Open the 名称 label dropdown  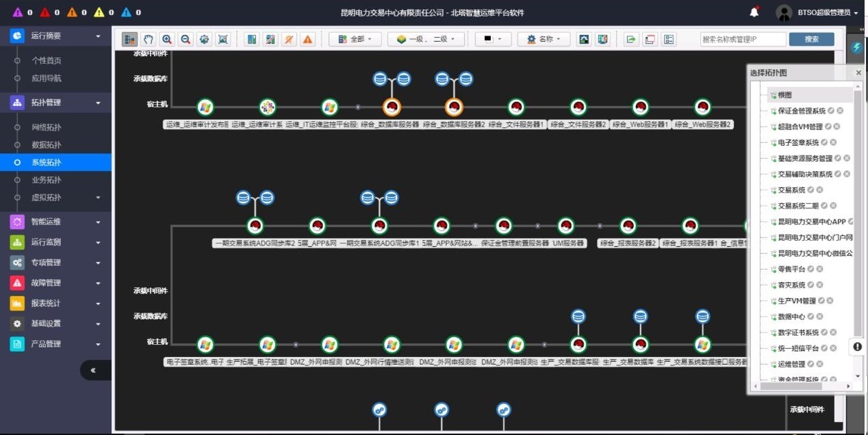tap(544, 40)
